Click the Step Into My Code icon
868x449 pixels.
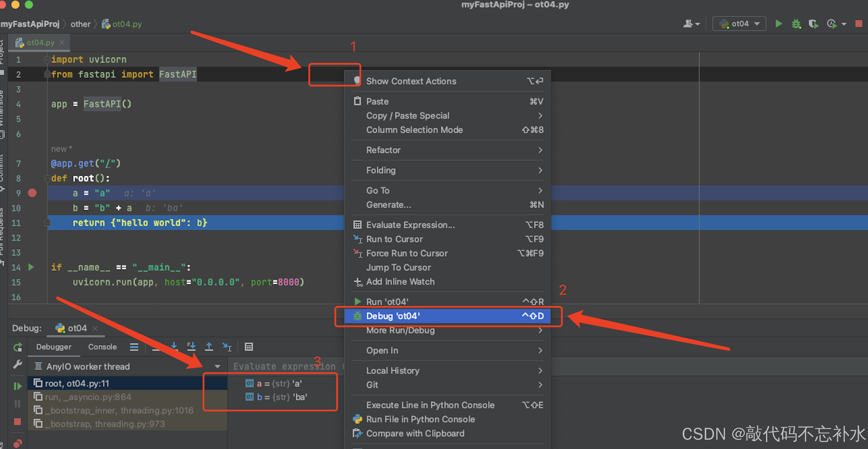coord(191,347)
